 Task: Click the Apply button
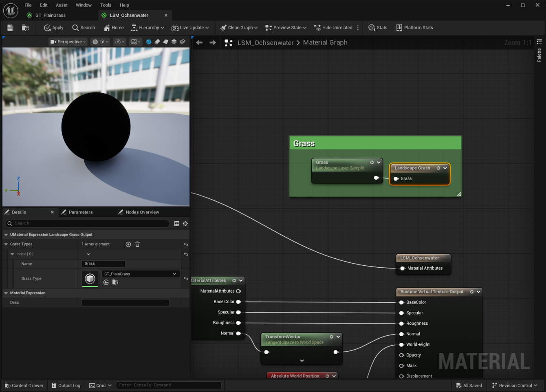[x=54, y=28]
